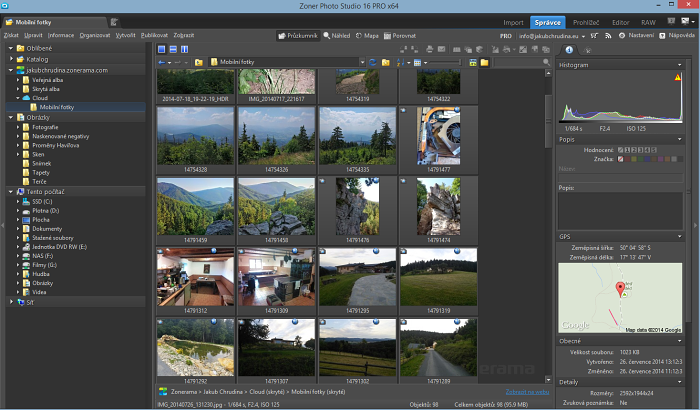700x410 pixels.
Task: Click the new folder icon beside refresh
Action: (386, 63)
